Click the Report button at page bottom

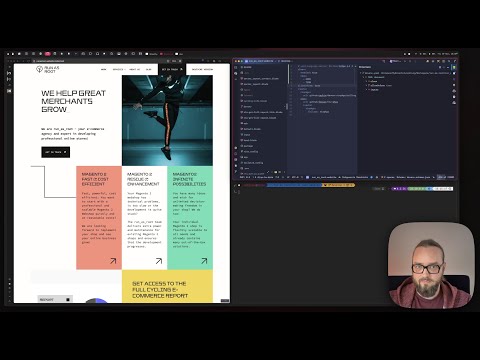(55, 299)
